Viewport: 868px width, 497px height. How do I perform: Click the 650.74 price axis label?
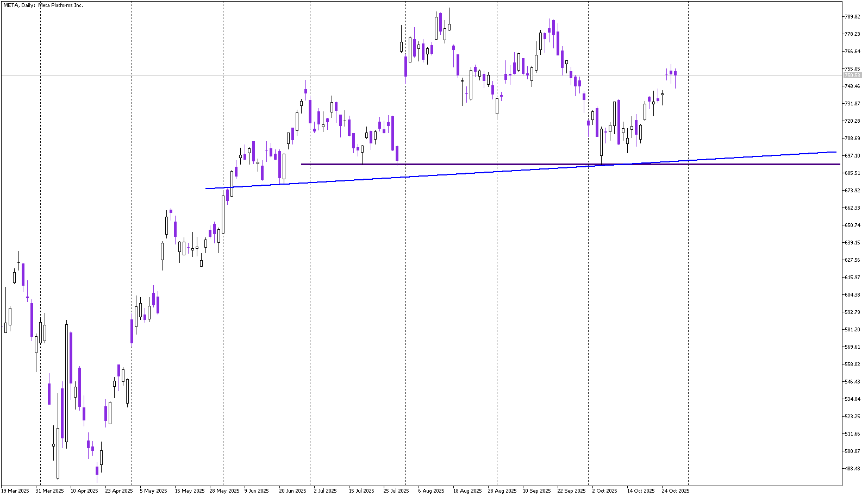point(852,225)
